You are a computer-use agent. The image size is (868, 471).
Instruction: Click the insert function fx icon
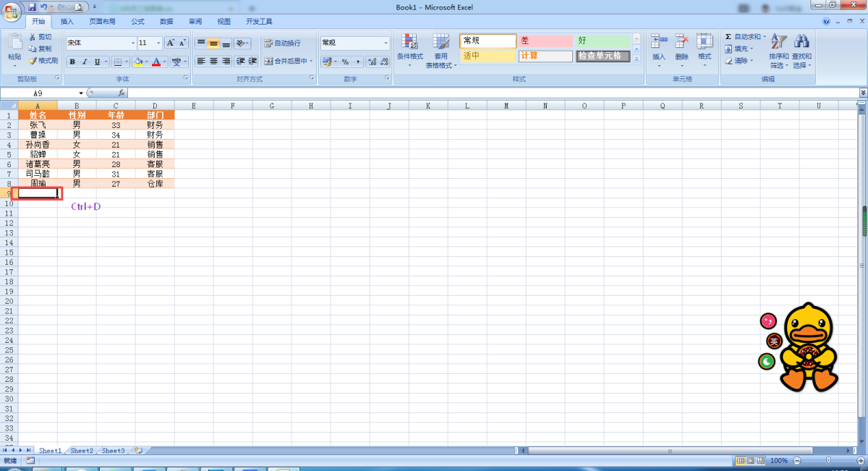tap(121, 93)
